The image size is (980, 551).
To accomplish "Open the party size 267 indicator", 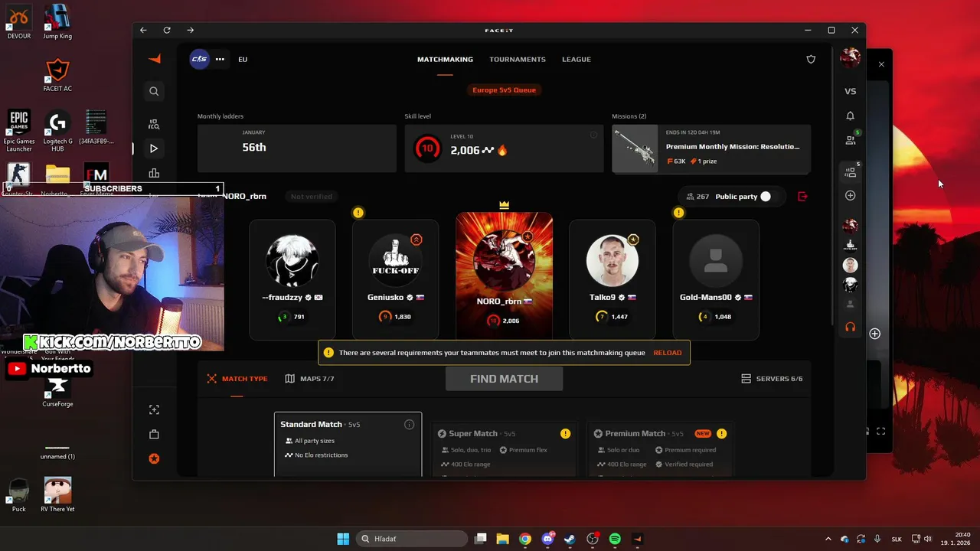I will tap(697, 197).
